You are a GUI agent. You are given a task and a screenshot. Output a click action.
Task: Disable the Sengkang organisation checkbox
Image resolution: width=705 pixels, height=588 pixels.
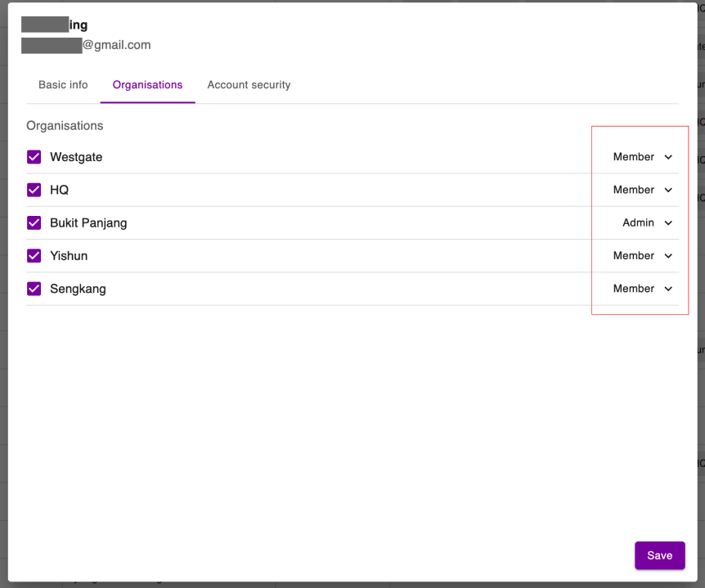pos(34,289)
